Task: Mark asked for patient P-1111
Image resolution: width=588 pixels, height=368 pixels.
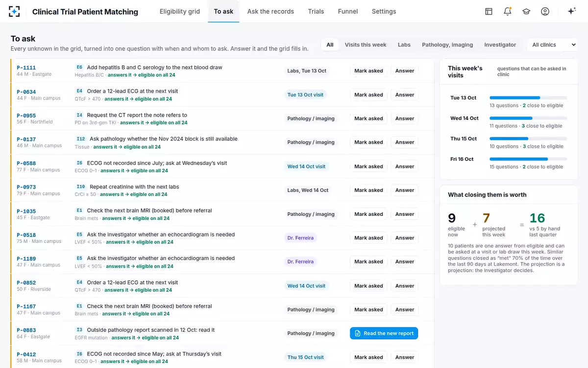Action: click(x=368, y=71)
